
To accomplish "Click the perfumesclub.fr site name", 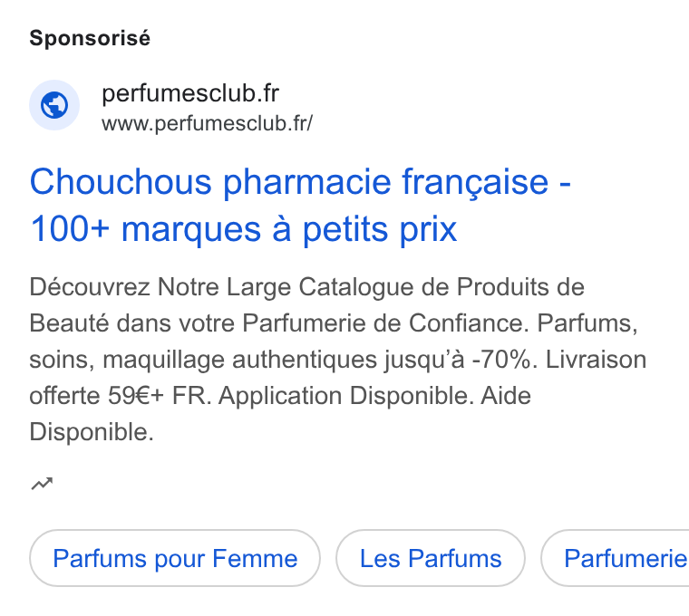I will tap(190, 93).
